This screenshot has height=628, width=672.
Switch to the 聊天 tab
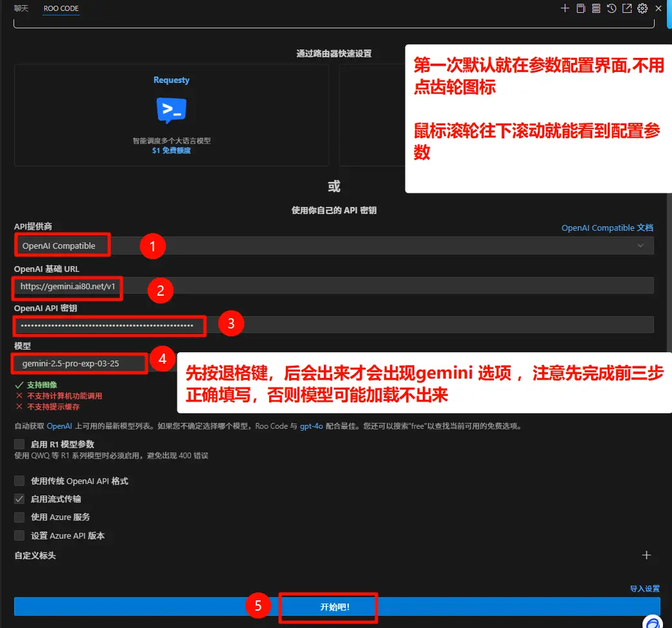[x=21, y=8]
